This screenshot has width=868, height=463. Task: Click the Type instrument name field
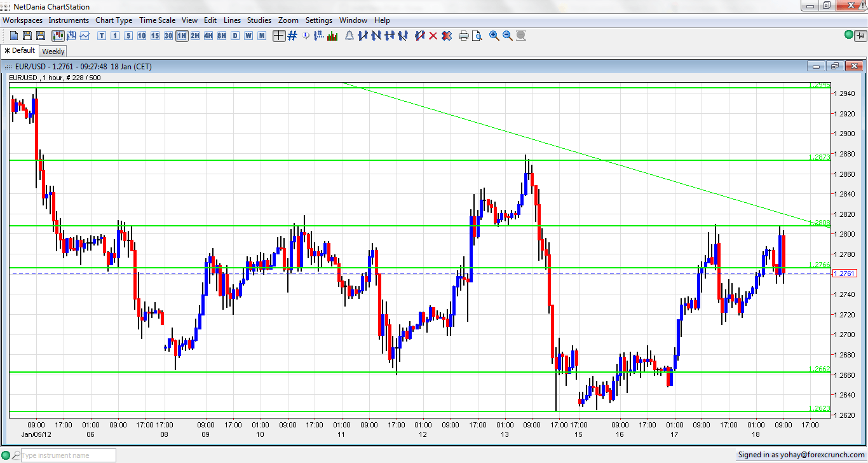pos(67,455)
